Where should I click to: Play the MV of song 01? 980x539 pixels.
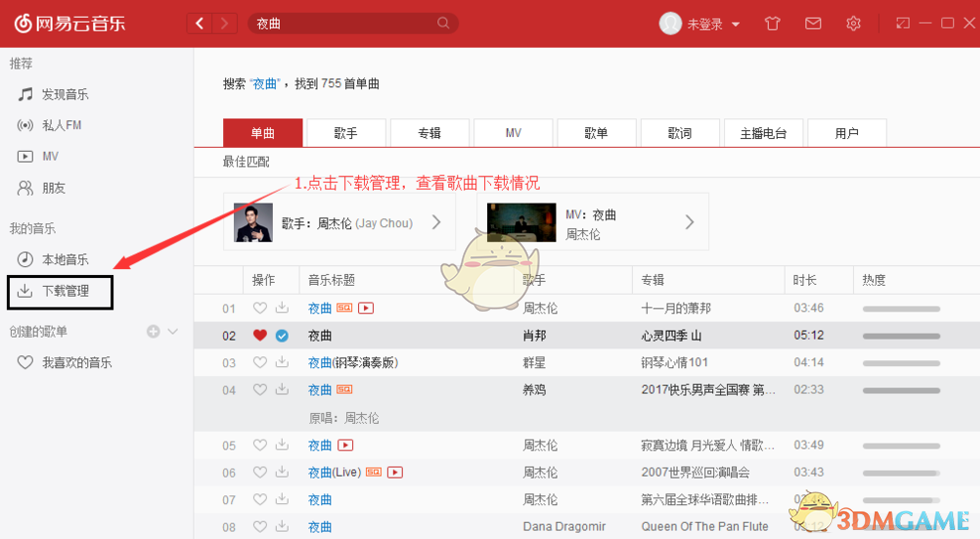click(x=366, y=308)
